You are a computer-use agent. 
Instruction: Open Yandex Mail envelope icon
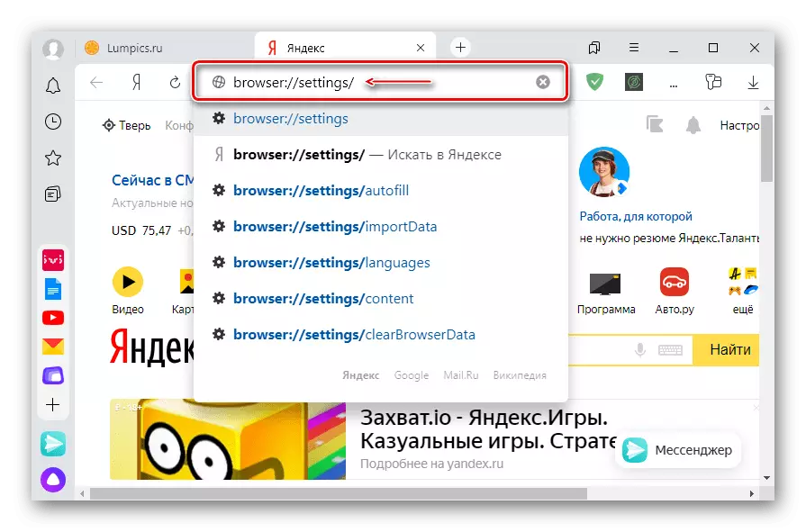(x=53, y=347)
